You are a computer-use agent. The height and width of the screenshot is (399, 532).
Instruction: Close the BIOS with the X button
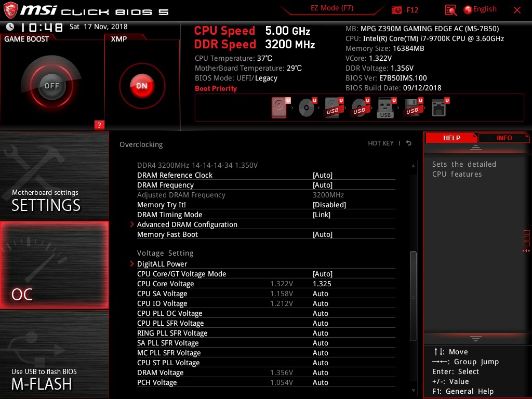tap(517, 10)
